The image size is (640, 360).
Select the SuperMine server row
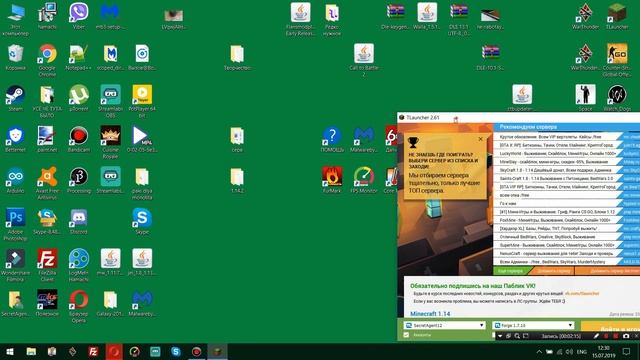(558, 245)
